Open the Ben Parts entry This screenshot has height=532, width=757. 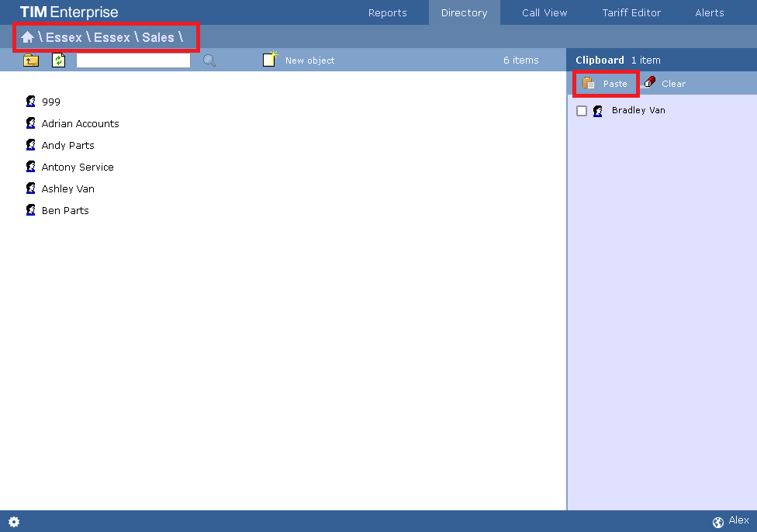[65, 210]
